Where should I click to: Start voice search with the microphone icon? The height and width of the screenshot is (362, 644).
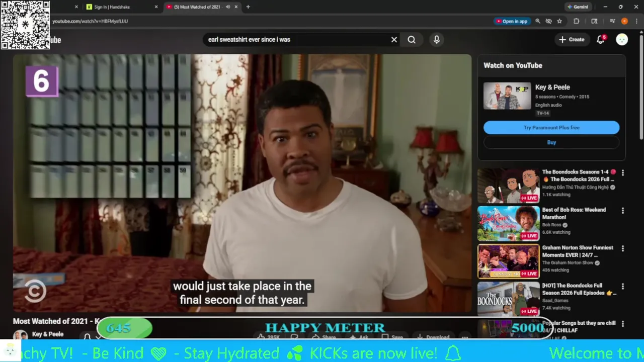pyautogui.click(x=437, y=40)
